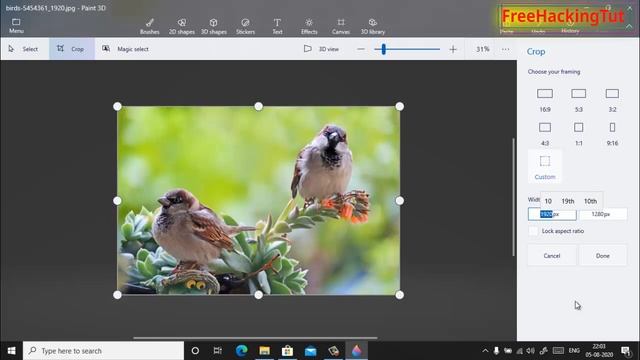Open Mail app from taskbar

[x=311, y=351]
